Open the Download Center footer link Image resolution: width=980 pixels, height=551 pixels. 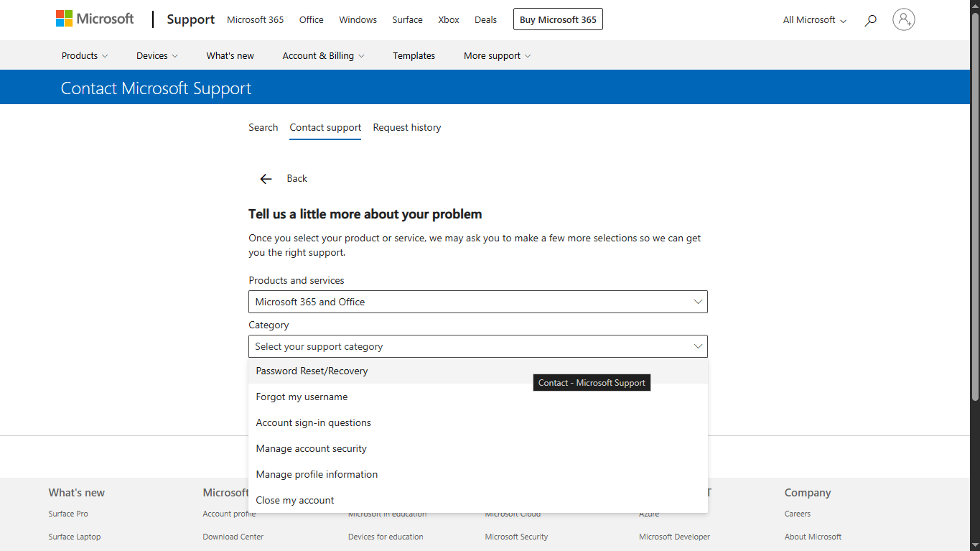click(x=233, y=537)
